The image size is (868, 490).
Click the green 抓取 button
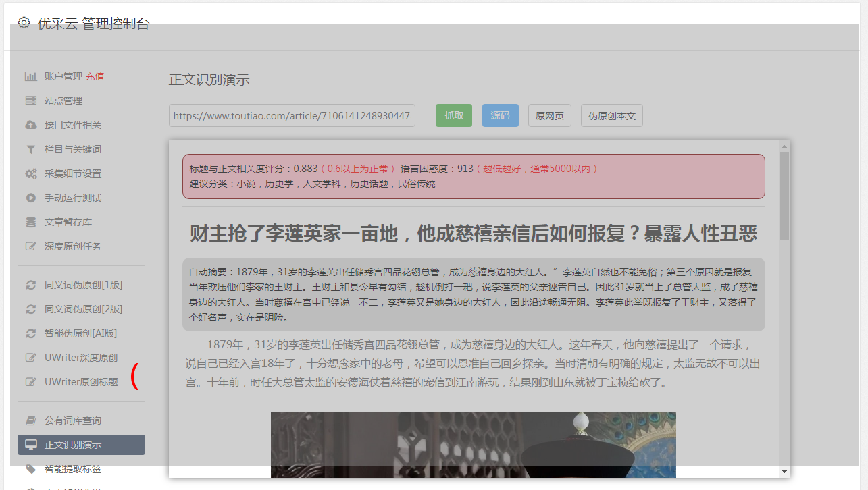(454, 115)
